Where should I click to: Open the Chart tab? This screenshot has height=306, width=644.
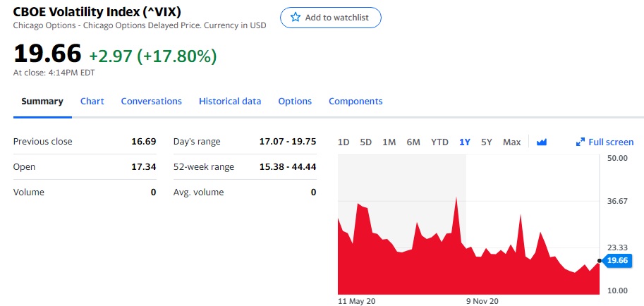point(92,101)
